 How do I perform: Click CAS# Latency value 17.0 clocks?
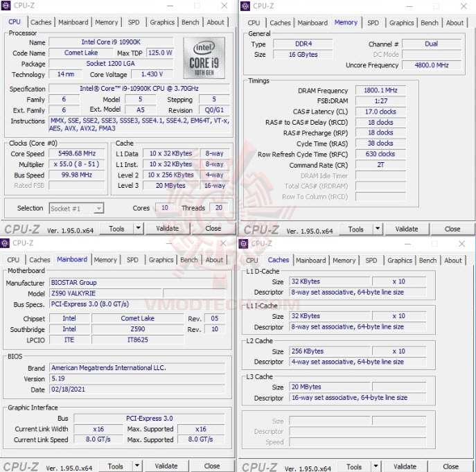pos(380,112)
